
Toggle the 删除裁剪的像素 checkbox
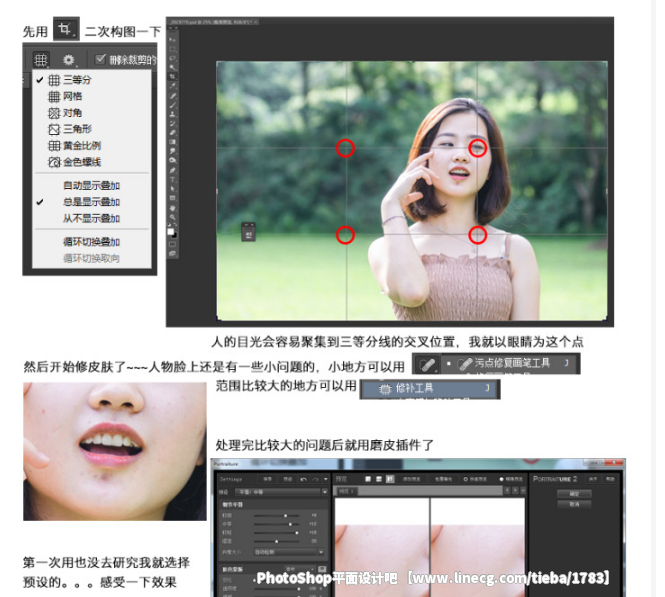[100, 59]
